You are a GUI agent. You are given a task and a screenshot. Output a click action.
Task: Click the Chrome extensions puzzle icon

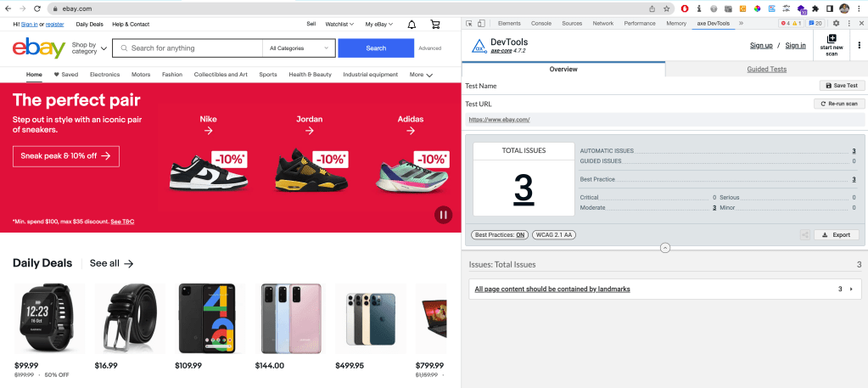(x=816, y=8)
